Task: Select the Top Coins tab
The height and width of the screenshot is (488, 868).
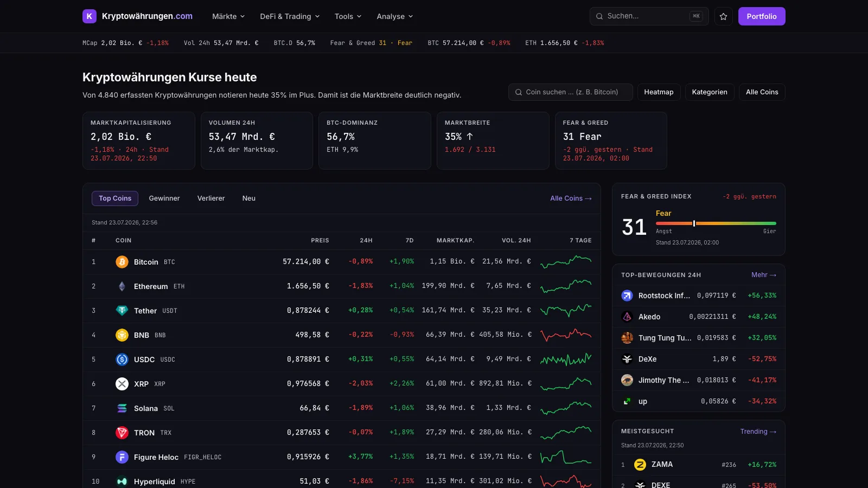Action: pos(115,198)
